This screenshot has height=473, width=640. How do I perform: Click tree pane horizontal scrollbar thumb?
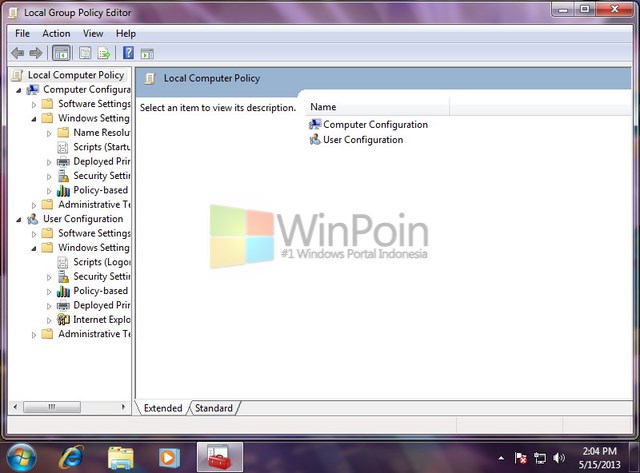(52, 407)
